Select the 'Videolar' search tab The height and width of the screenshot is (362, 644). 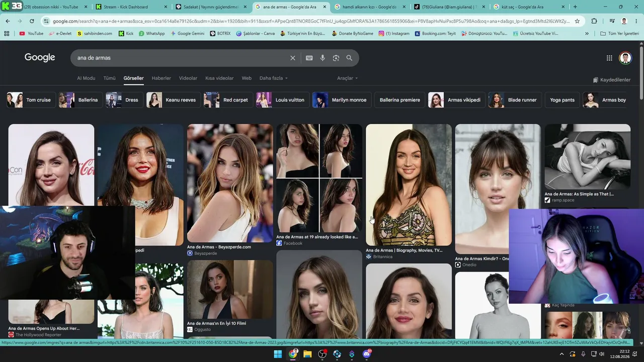pyautogui.click(x=188, y=78)
